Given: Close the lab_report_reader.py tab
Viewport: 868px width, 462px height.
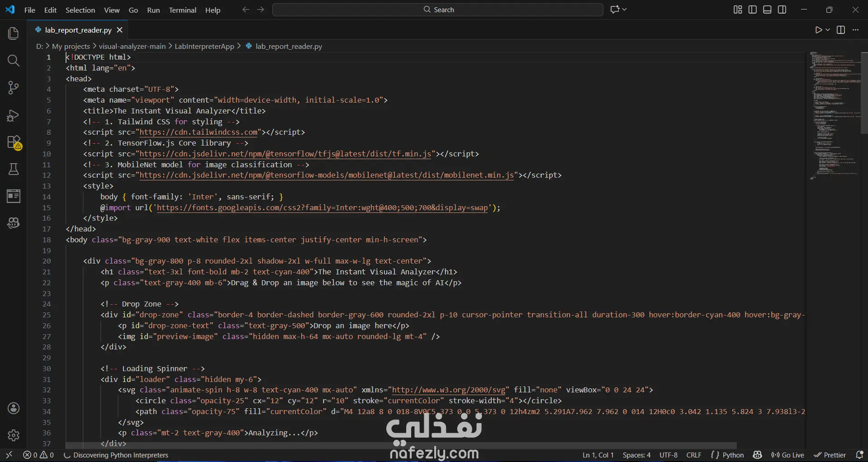Looking at the screenshot, I should (119, 30).
